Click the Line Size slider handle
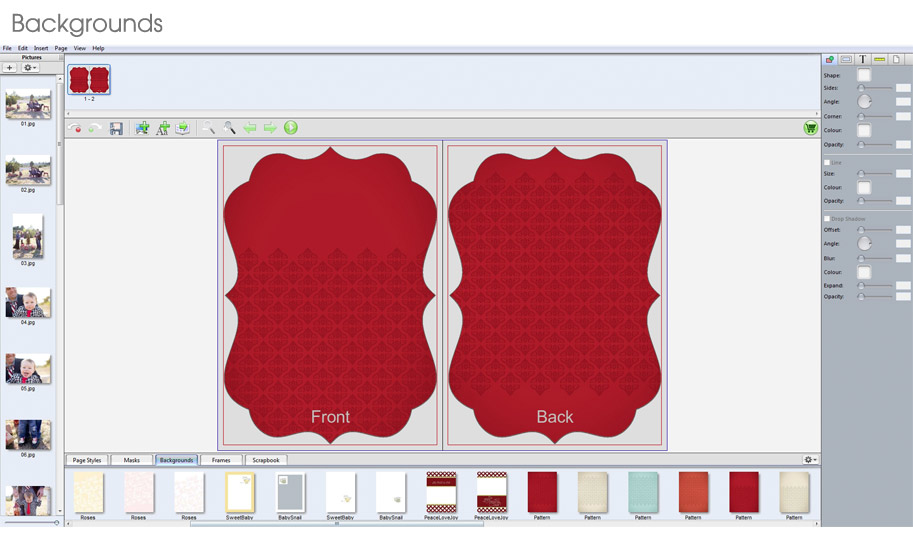The image size is (913, 536). coord(861,173)
